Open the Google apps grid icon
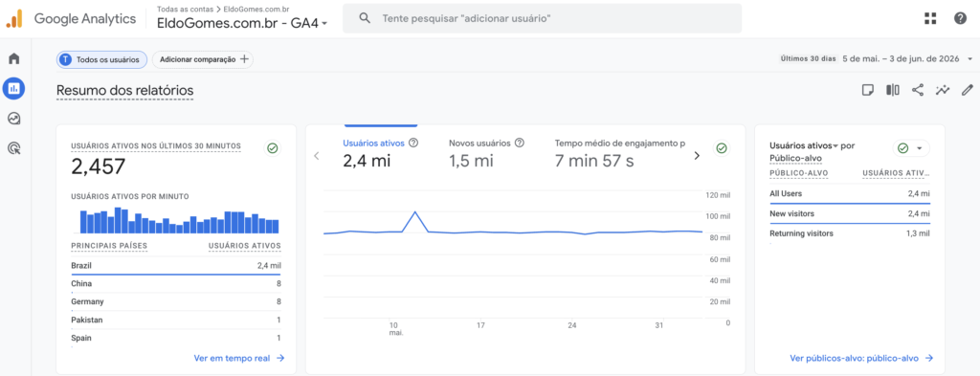 coord(930,19)
